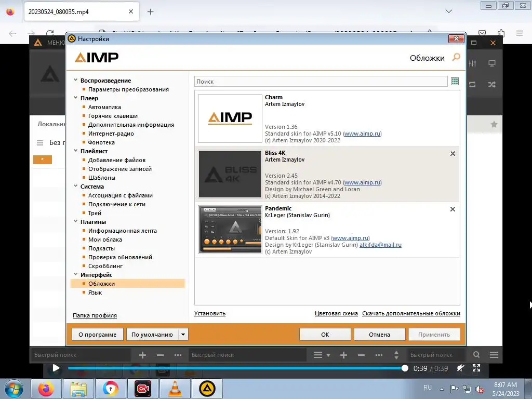Remove the Pandemic skin with its X

click(x=453, y=209)
